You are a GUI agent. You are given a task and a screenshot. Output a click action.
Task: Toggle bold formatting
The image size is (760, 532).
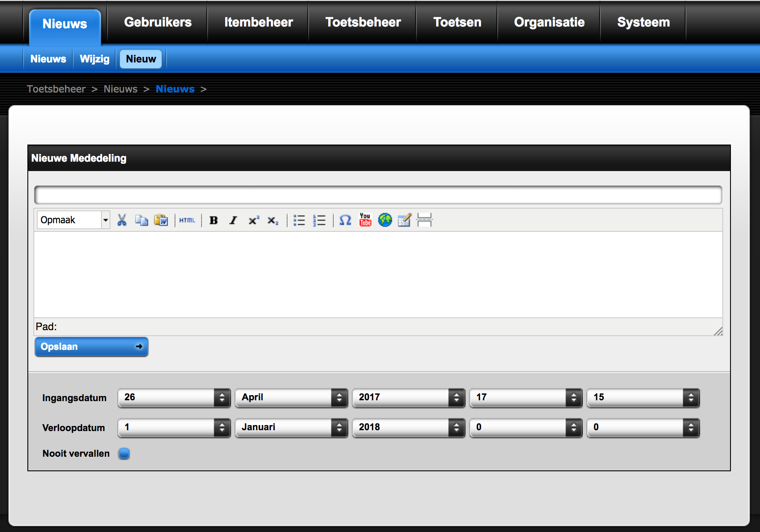click(x=214, y=220)
